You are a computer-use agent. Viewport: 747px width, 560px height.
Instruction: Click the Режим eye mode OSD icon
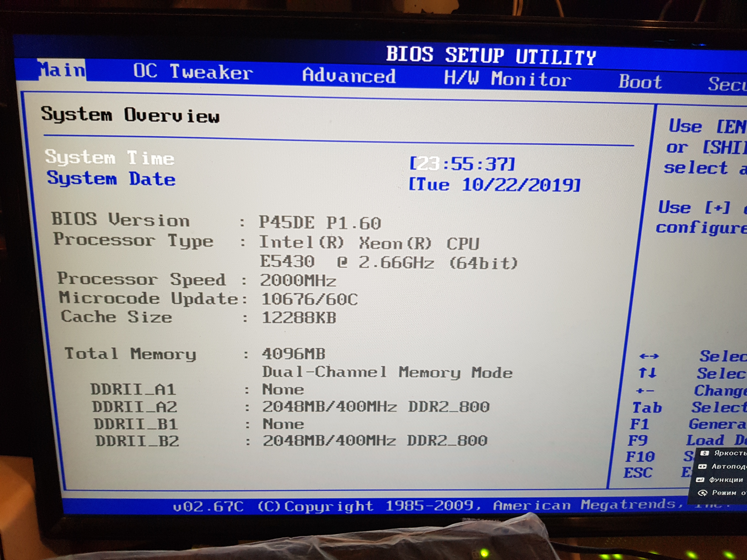click(702, 493)
